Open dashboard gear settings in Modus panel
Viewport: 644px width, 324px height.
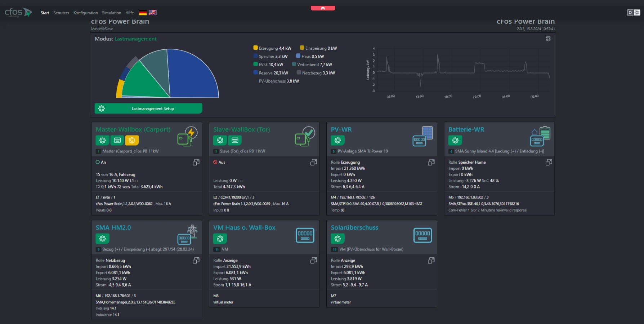(x=548, y=39)
